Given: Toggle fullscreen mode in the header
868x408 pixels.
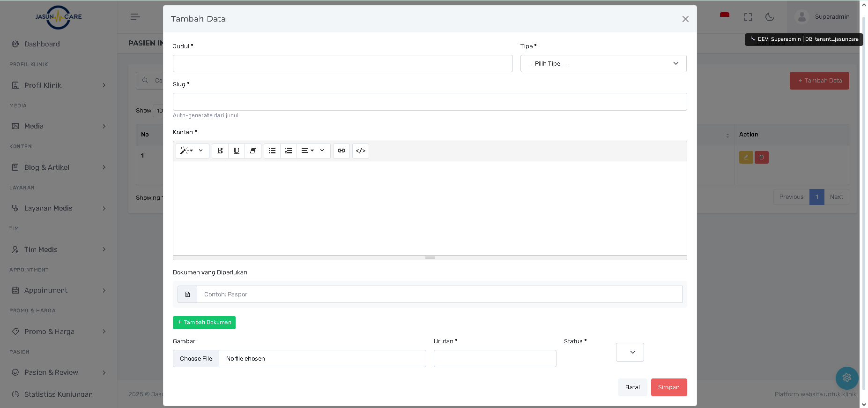Looking at the screenshot, I should 748,17.
